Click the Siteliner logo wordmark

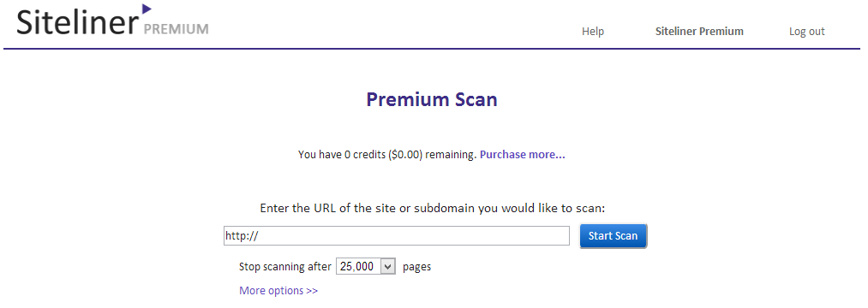(x=77, y=22)
